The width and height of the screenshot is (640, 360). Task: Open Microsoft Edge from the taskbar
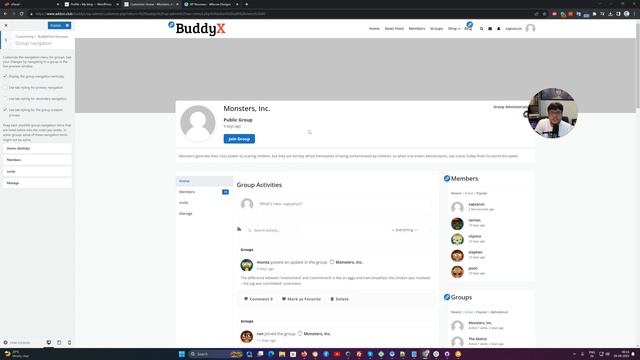click(271, 354)
